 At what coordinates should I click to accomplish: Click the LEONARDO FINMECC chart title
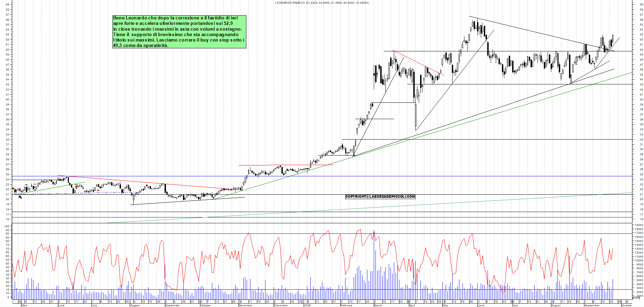point(322,3)
